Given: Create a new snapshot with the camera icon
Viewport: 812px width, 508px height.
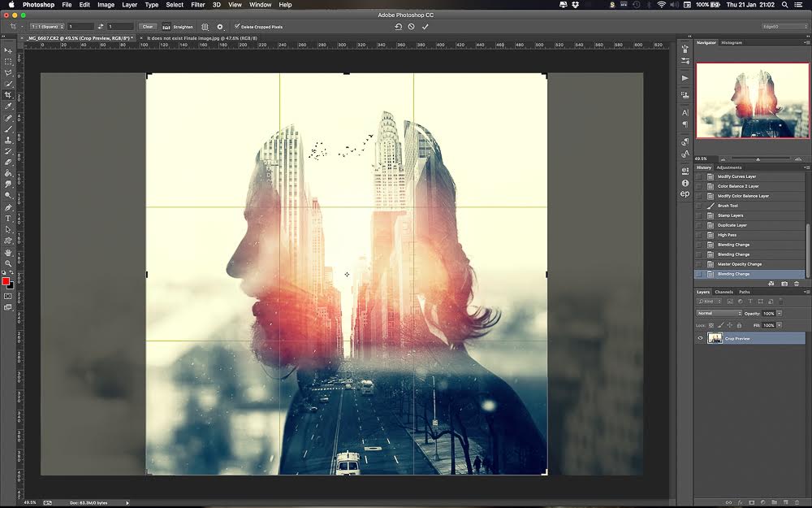Looking at the screenshot, I should [x=784, y=284].
